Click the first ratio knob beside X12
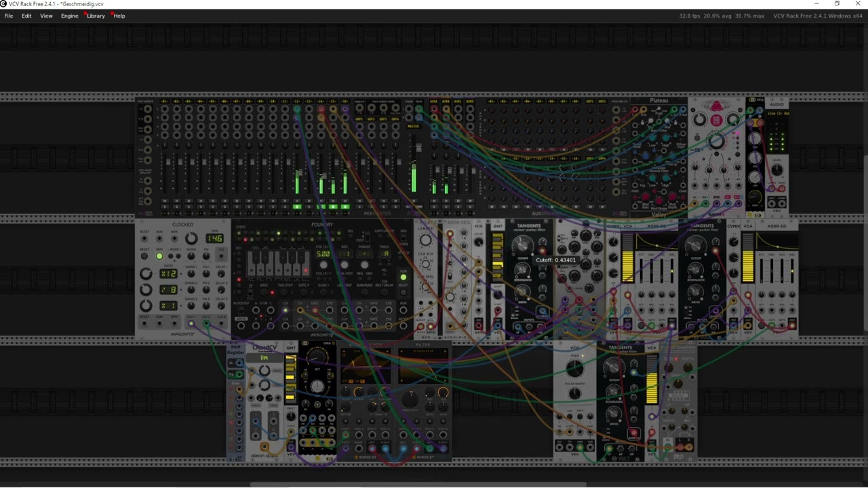This screenshot has width=868, height=488. click(x=146, y=274)
